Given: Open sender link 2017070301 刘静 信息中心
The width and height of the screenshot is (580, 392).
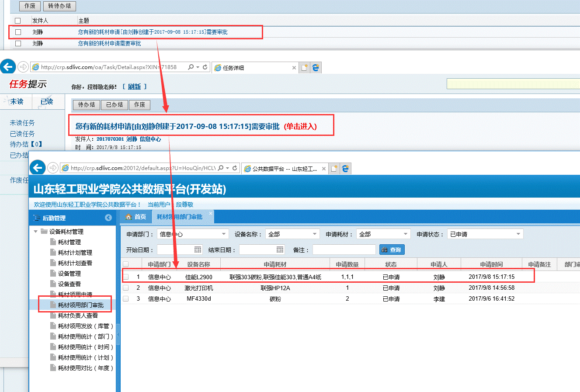Looking at the screenshot, I should (x=129, y=139).
